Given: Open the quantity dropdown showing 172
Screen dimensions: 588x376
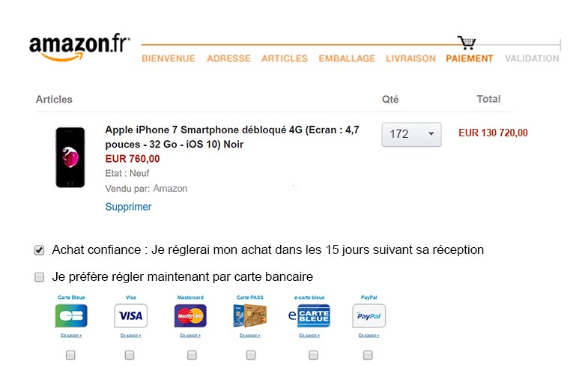Looking at the screenshot, I should click(411, 134).
